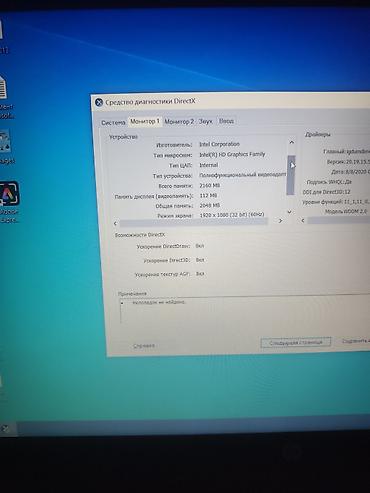Screen dimensions: 370x493
Task: Click the DirectX diagnostic title bar icon
Action: [x=99, y=102]
